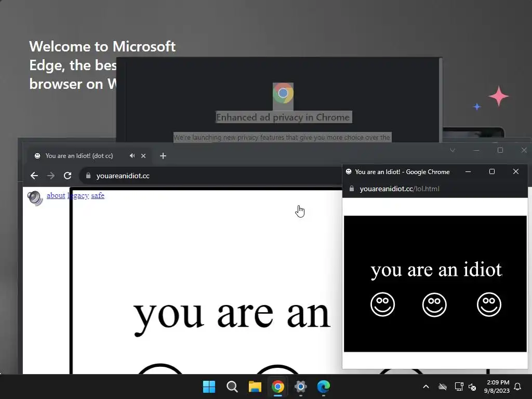Show hidden system tray icons
The image size is (532, 399).
pyautogui.click(x=426, y=387)
